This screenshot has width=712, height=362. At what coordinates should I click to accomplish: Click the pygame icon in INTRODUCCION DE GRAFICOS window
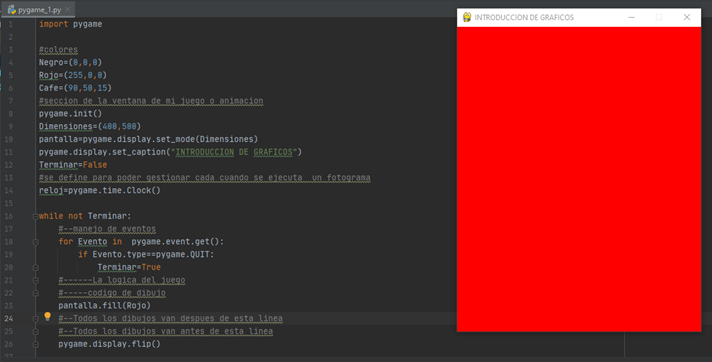pyautogui.click(x=467, y=17)
